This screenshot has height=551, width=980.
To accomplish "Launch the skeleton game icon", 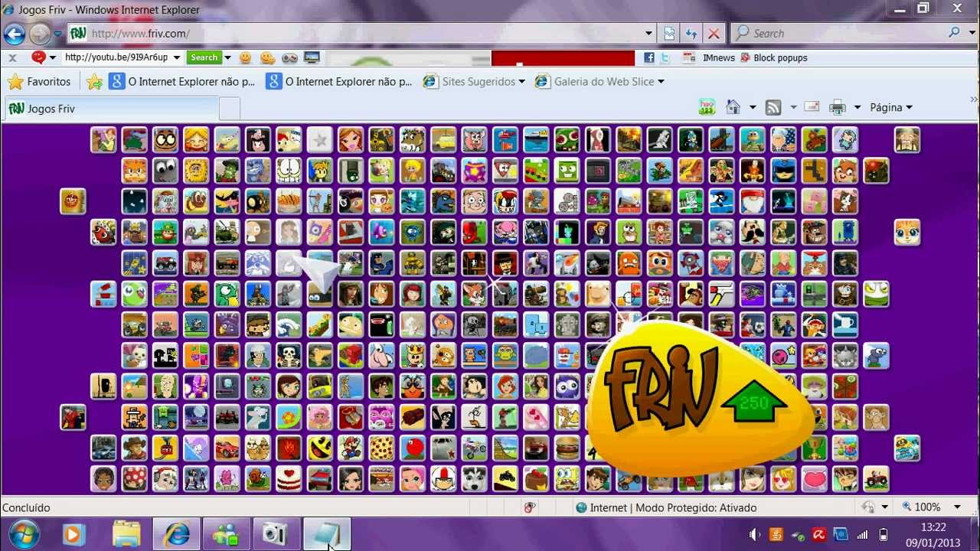I will pos(289,355).
